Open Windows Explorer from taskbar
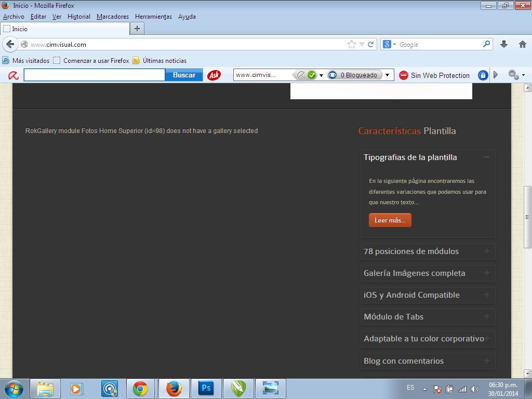 coord(45,389)
